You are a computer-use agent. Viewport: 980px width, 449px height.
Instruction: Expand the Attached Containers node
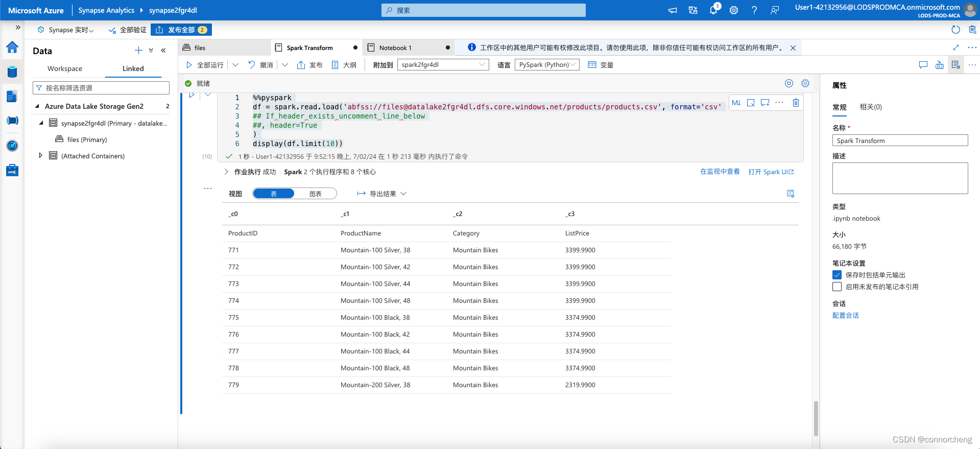(x=40, y=155)
